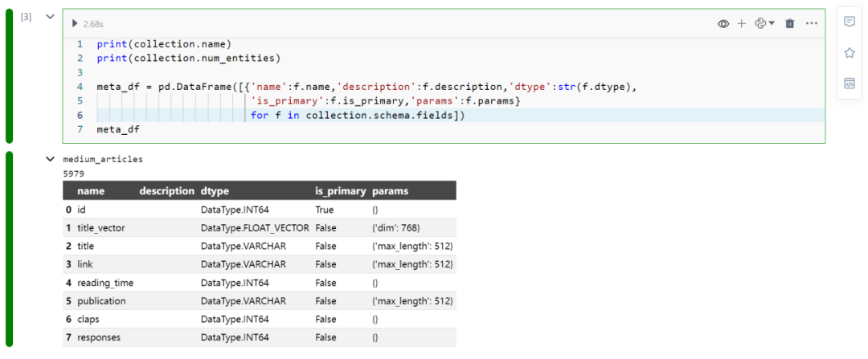Click the 'True' is_primary value for id
Screen dimensions: 868x359
point(325,209)
